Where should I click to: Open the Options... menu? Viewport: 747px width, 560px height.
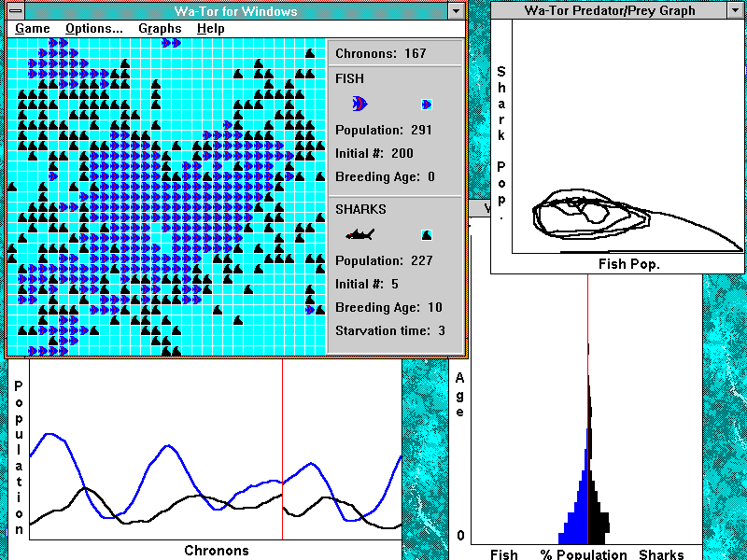(x=93, y=29)
